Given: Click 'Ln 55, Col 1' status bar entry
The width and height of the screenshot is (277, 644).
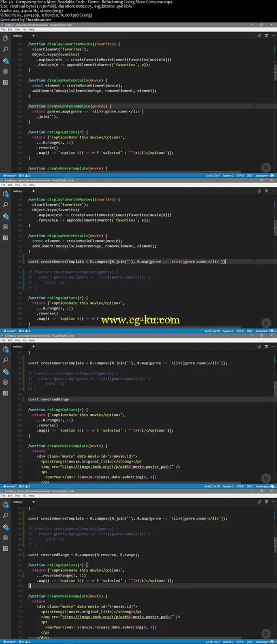Looking at the screenshot, I should pyautogui.click(x=212, y=176).
